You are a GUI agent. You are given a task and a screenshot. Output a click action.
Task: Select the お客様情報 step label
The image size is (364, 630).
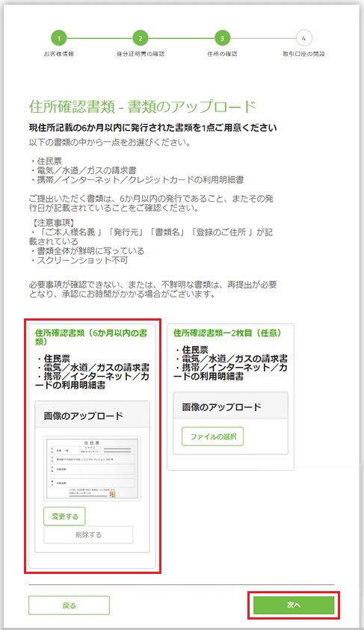(x=58, y=54)
